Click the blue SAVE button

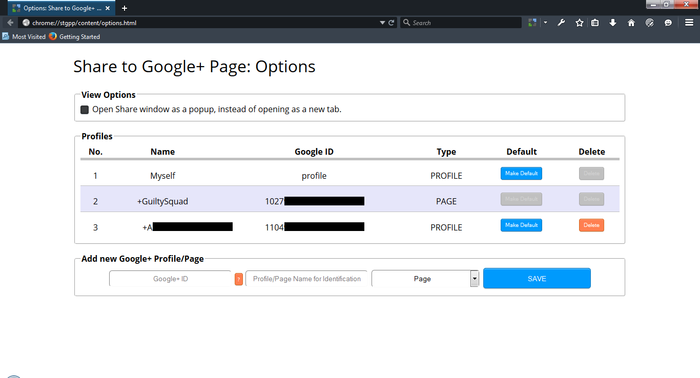point(537,278)
